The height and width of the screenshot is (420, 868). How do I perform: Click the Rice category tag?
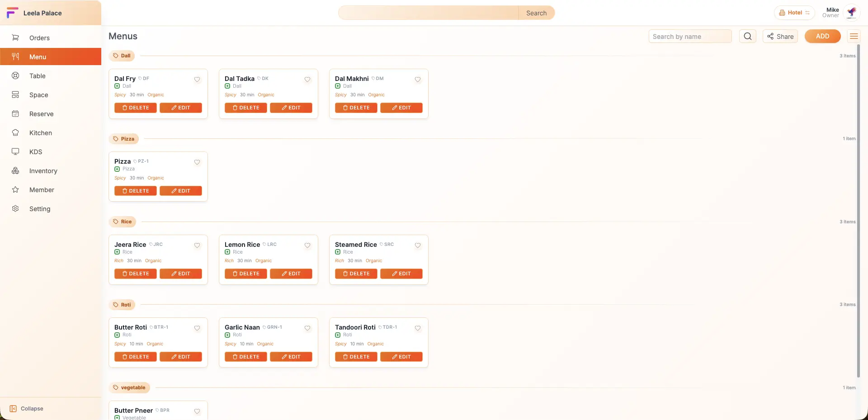(123, 222)
